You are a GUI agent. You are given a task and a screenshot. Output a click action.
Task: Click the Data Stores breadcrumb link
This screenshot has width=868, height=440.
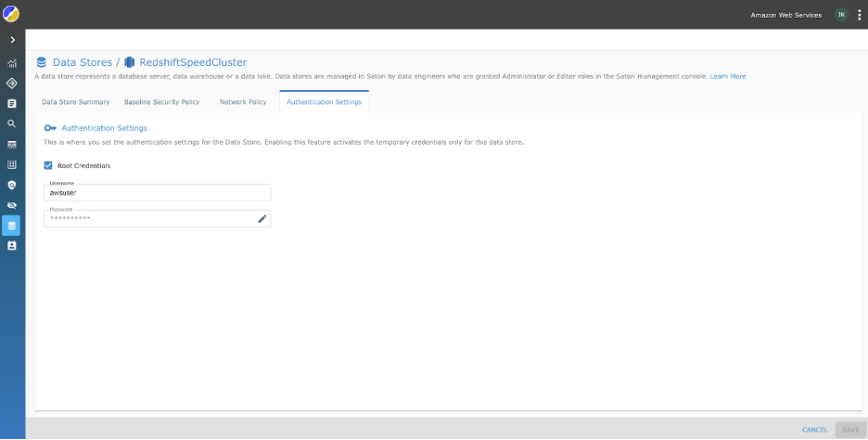(x=83, y=62)
